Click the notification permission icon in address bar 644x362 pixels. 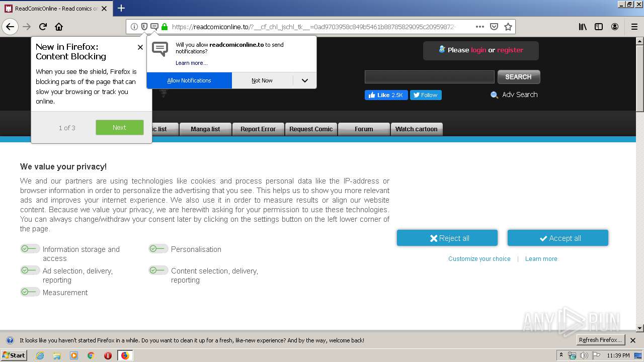point(154,27)
